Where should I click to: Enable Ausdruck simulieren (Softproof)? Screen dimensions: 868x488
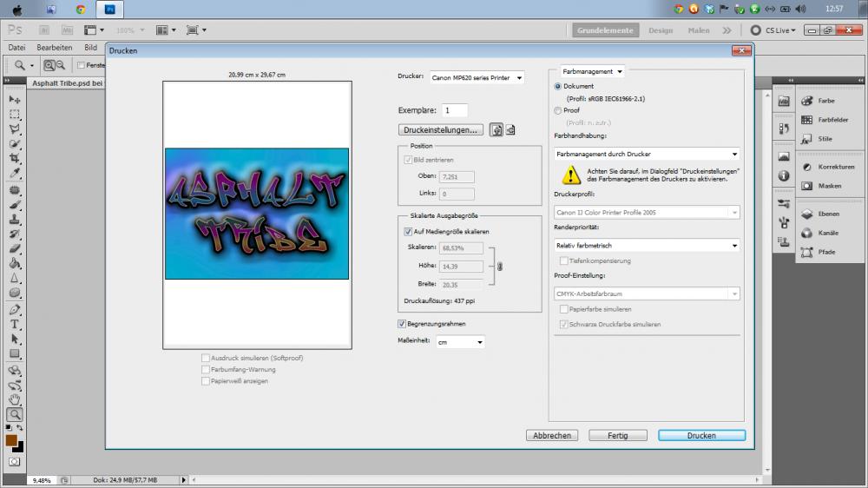coord(206,358)
